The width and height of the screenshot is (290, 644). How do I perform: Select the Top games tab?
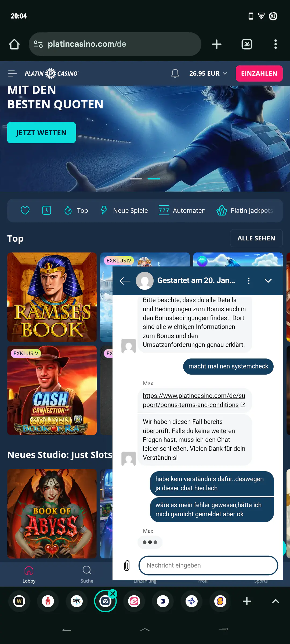pyautogui.click(x=76, y=210)
